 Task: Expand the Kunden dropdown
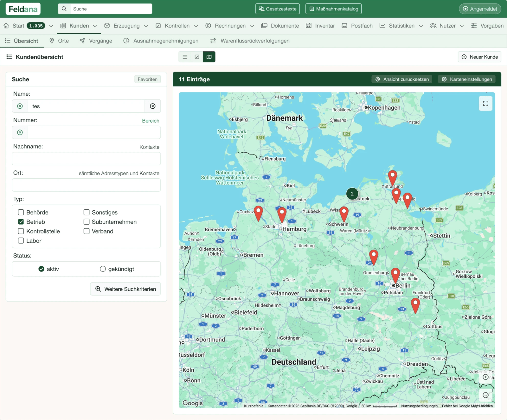pos(95,26)
